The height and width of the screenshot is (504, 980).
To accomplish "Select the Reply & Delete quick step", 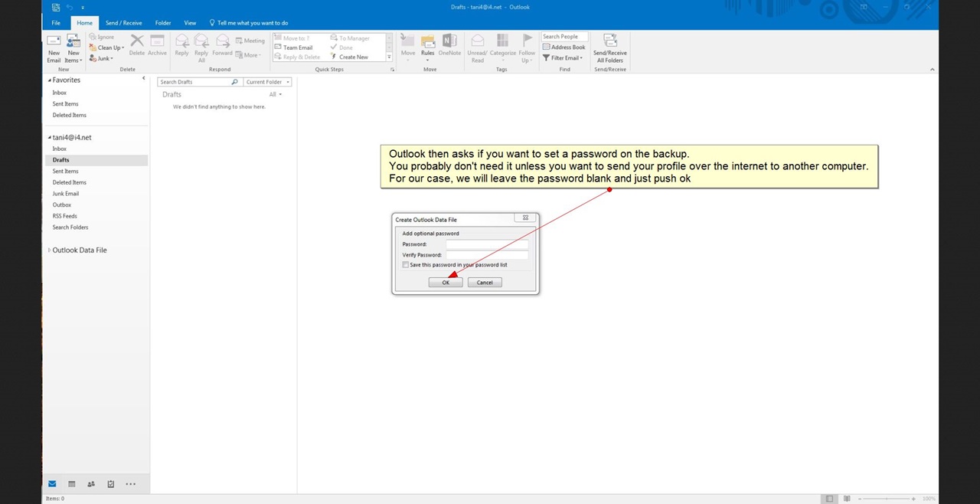I will click(298, 57).
